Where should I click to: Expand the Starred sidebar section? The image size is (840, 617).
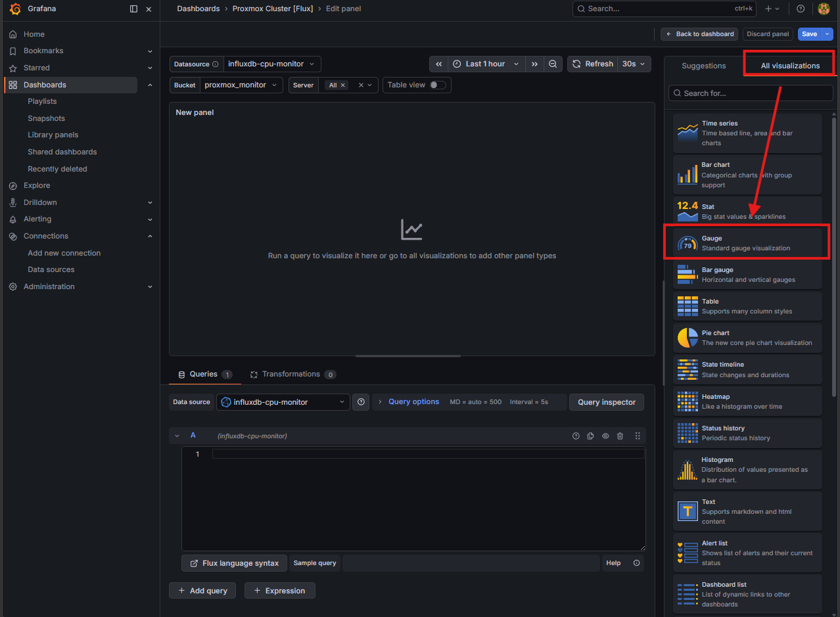(x=150, y=68)
